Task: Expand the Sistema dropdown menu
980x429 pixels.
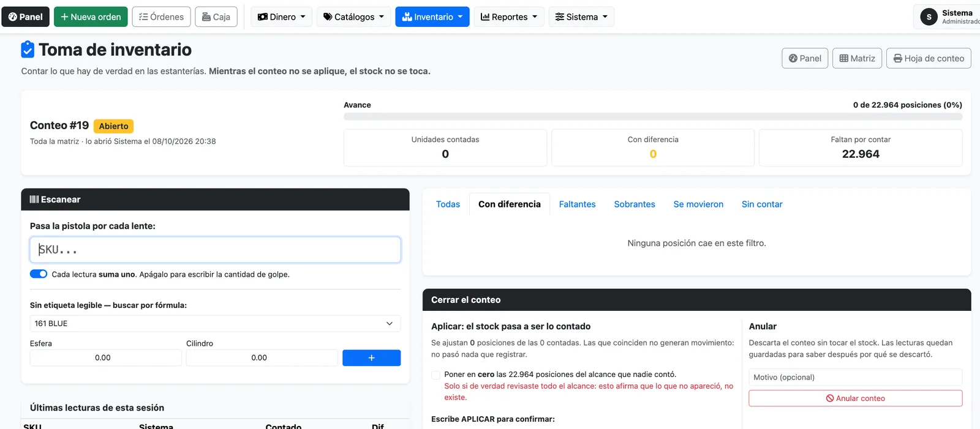Action: pyautogui.click(x=581, y=17)
